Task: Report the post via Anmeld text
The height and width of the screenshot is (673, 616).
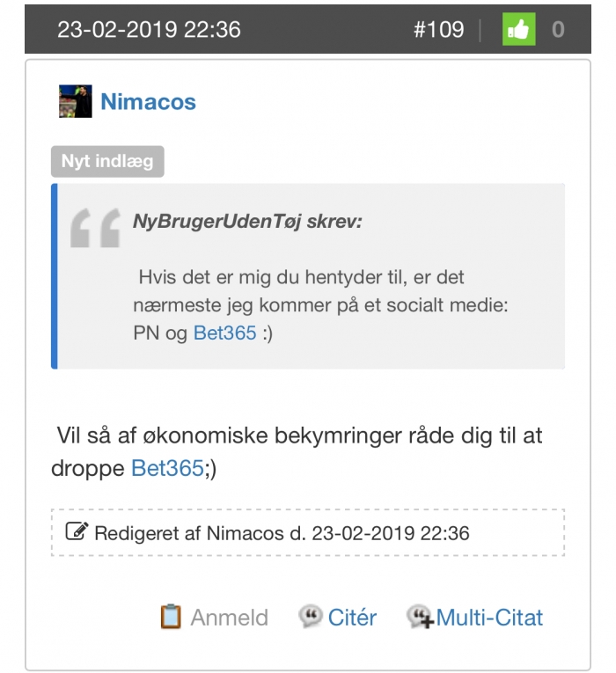Action: coord(229,618)
